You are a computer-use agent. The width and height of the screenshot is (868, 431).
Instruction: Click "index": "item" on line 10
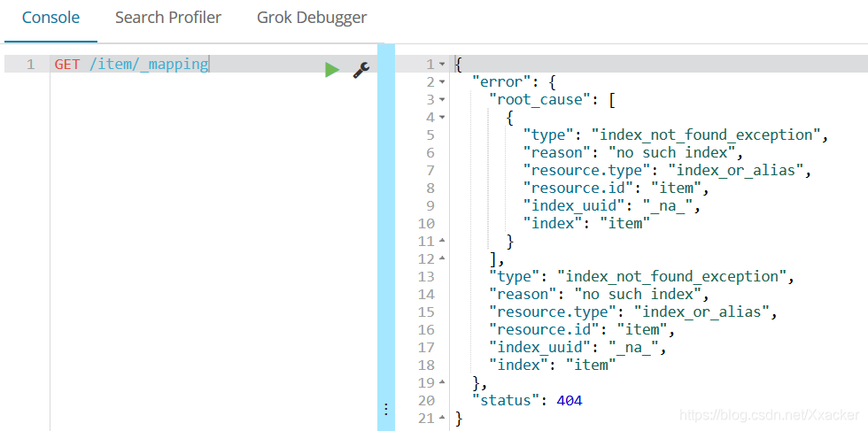586,224
